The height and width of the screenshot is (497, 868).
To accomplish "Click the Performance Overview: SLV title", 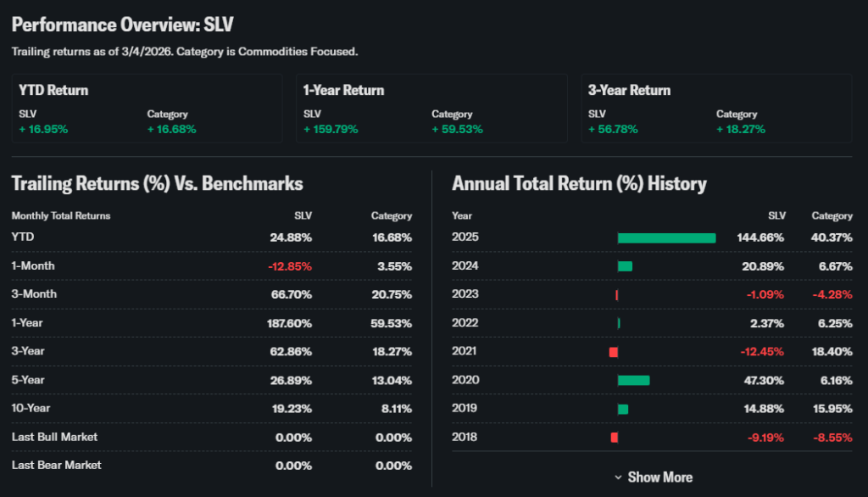I will click(x=122, y=24).
